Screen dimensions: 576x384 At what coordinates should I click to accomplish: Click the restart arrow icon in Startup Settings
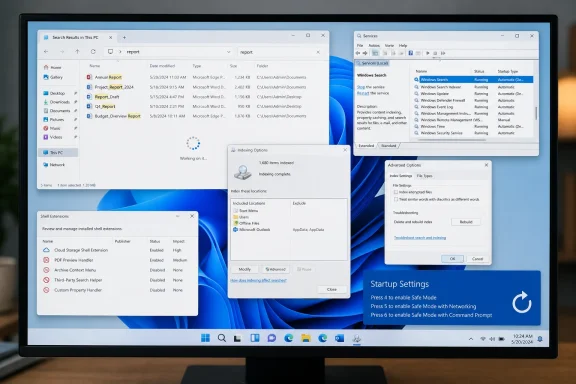pyautogui.click(x=522, y=302)
